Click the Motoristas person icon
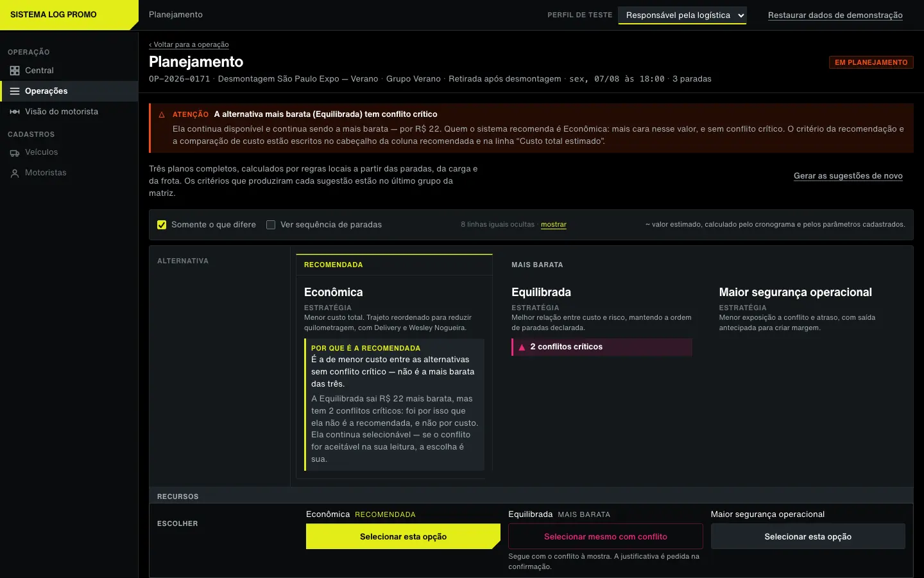The width and height of the screenshot is (924, 578). 15,173
